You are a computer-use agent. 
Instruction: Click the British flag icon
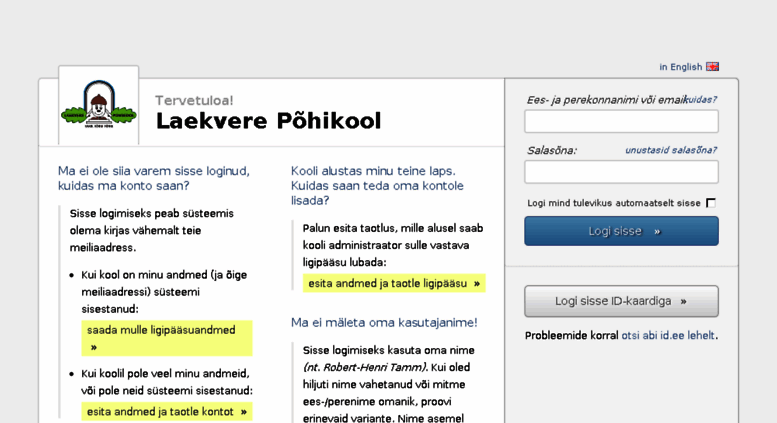pos(713,66)
